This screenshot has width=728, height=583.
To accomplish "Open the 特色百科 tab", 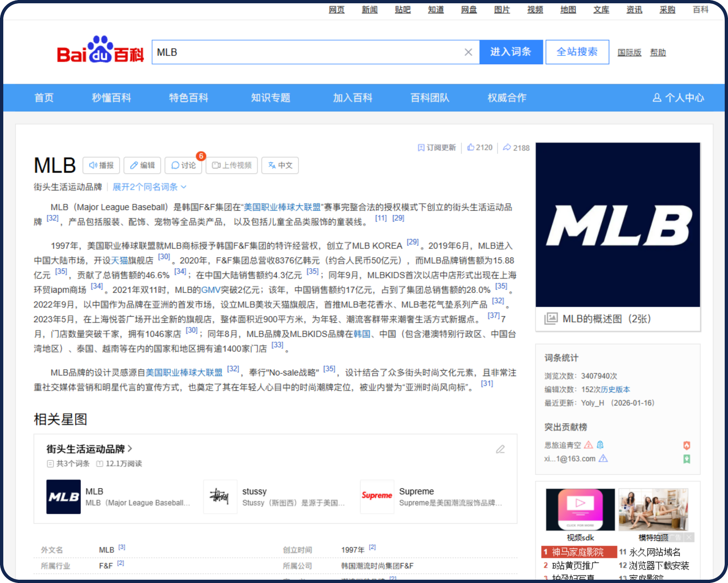I will 189,98.
